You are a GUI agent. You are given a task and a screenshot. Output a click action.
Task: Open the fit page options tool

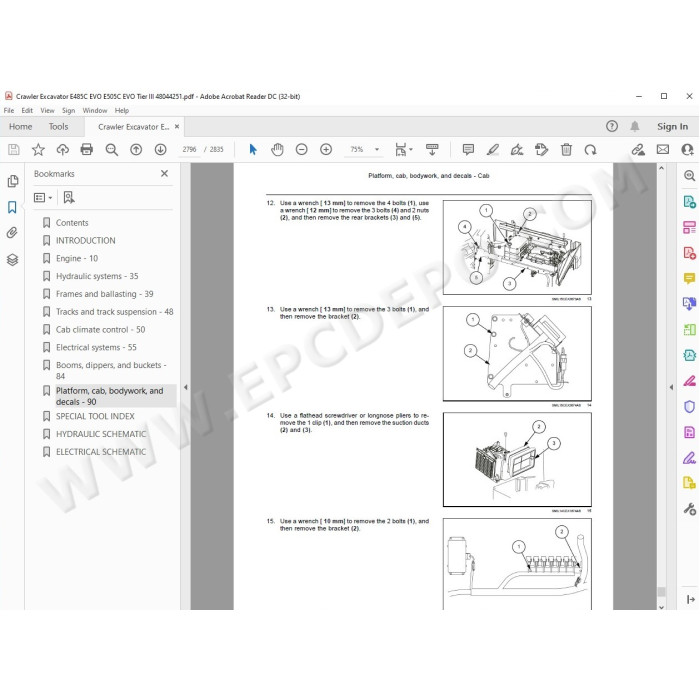[404, 150]
